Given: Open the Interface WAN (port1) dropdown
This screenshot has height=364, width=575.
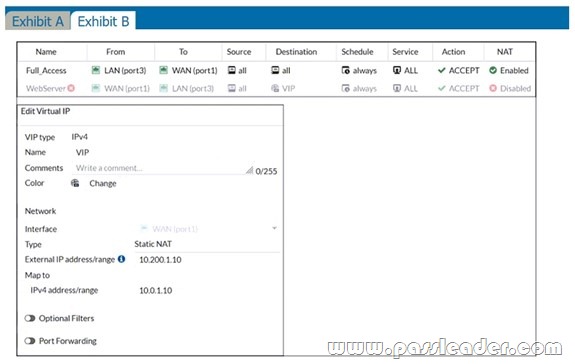Looking at the screenshot, I should (207, 229).
